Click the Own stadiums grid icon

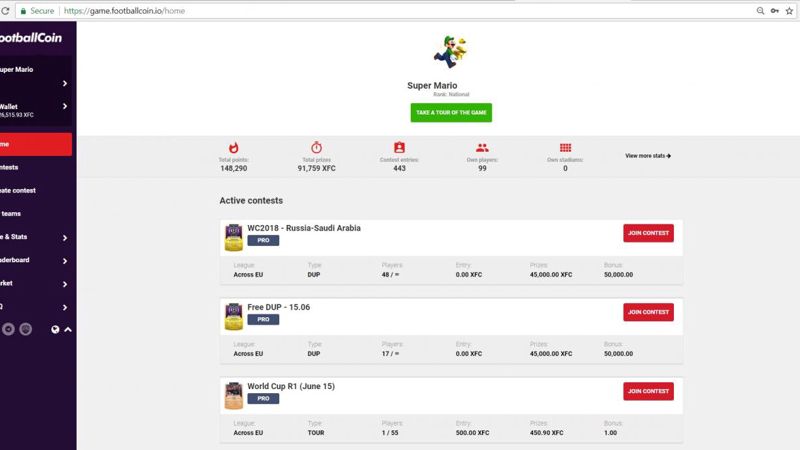click(x=565, y=148)
